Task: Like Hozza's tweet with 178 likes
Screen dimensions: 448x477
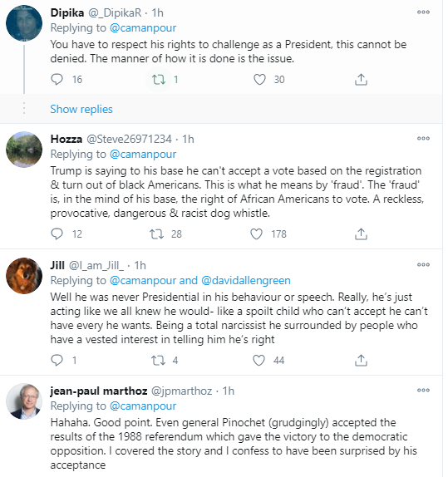Action: tap(256, 234)
